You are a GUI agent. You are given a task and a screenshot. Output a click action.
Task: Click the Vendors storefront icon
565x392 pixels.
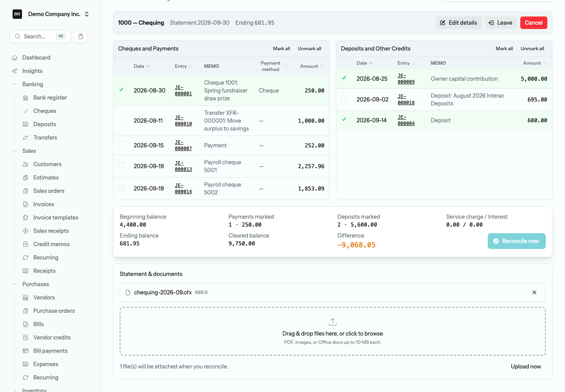(x=26, y=298)
